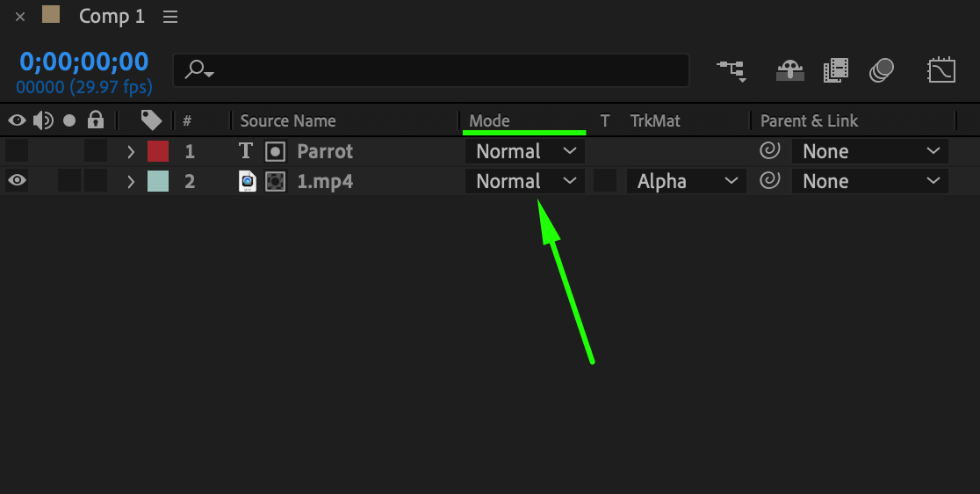Open the Parrot layer blending Mode dropdown

coord(524,151)
